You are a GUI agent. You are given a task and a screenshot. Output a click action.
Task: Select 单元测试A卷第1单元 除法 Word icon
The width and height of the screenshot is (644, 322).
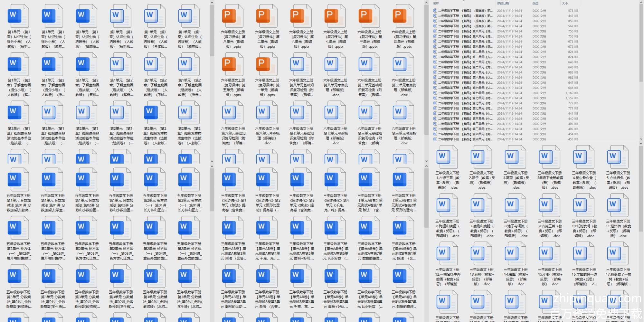369,179
